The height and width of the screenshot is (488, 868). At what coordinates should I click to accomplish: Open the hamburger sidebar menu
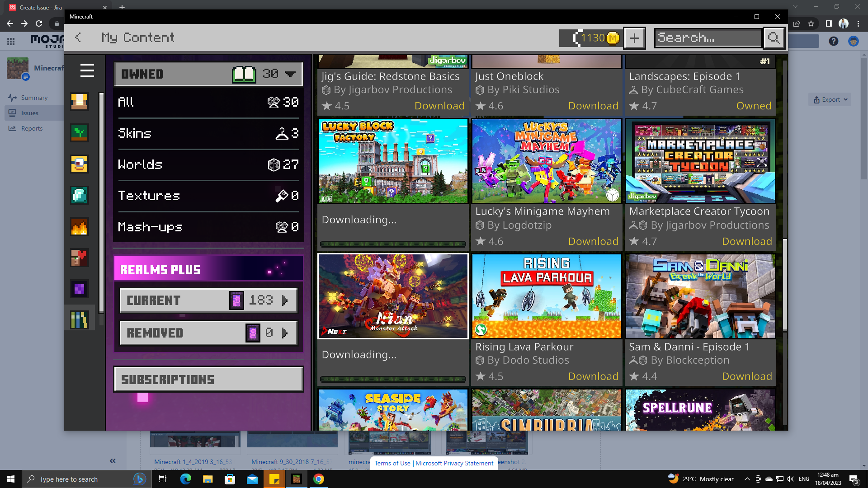coord(87,70)
